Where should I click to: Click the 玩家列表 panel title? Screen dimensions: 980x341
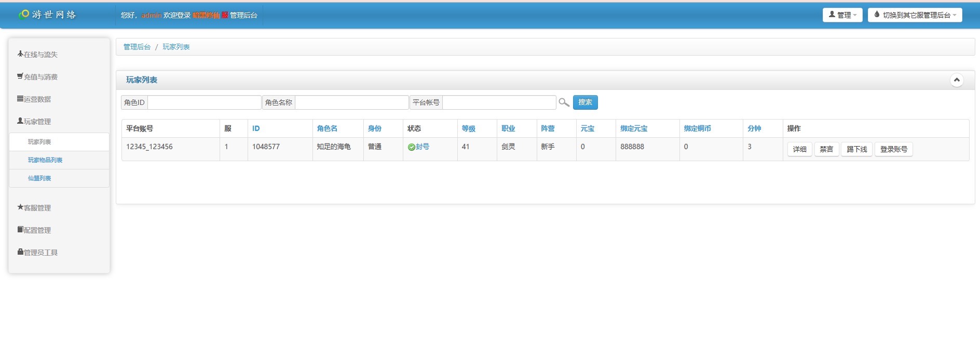(142, 80)
